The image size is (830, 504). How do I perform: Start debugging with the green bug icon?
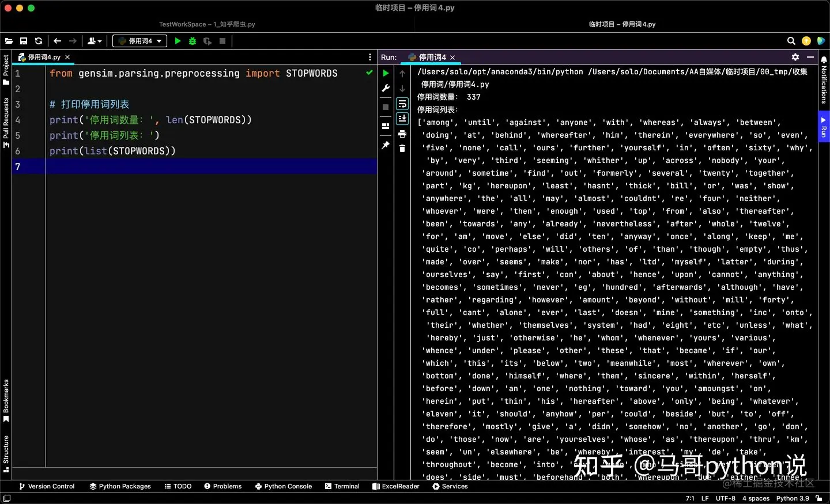coord(193,41)
